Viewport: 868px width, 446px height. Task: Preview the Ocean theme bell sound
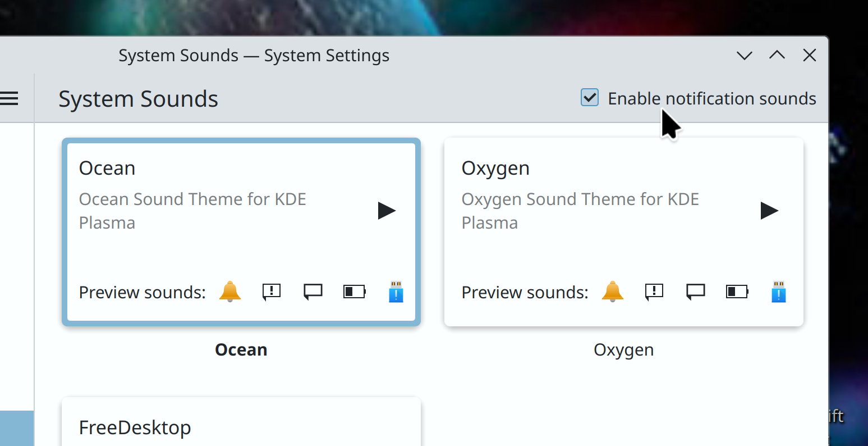pyautogui.click(x=230, y=292)
